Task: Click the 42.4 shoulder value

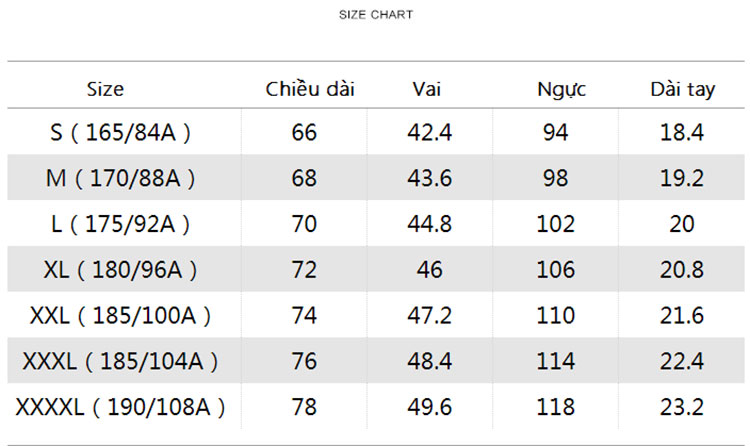Action: tap(429, 133)
